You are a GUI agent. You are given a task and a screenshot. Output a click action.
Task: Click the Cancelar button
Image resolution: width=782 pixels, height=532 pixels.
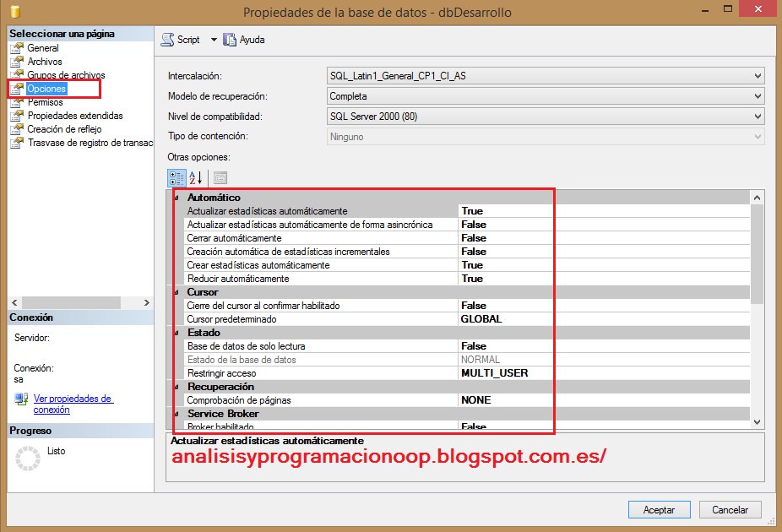pyautogui.click(x=730, y=509)
